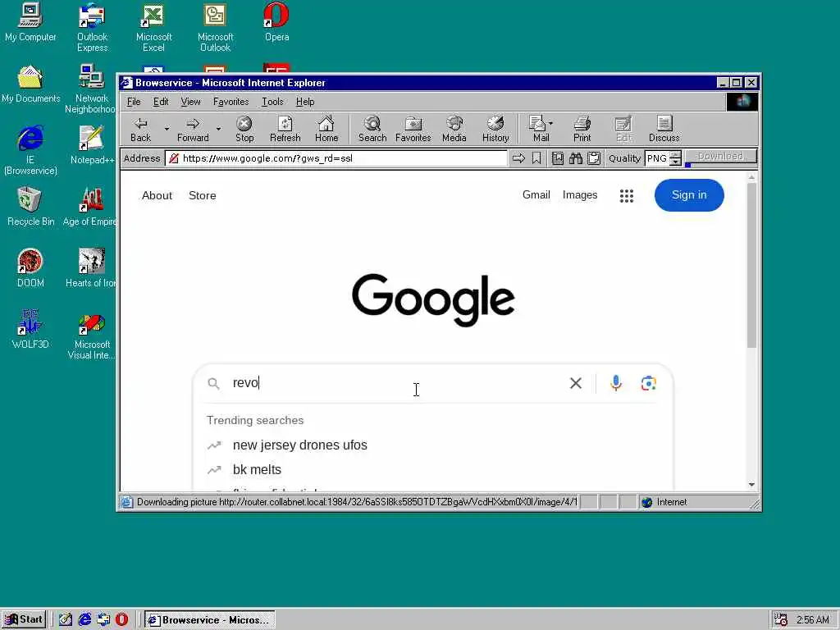This screenshot has height=630, width=840.
Task: Click the address bar URL field
Action: [336, 158]
